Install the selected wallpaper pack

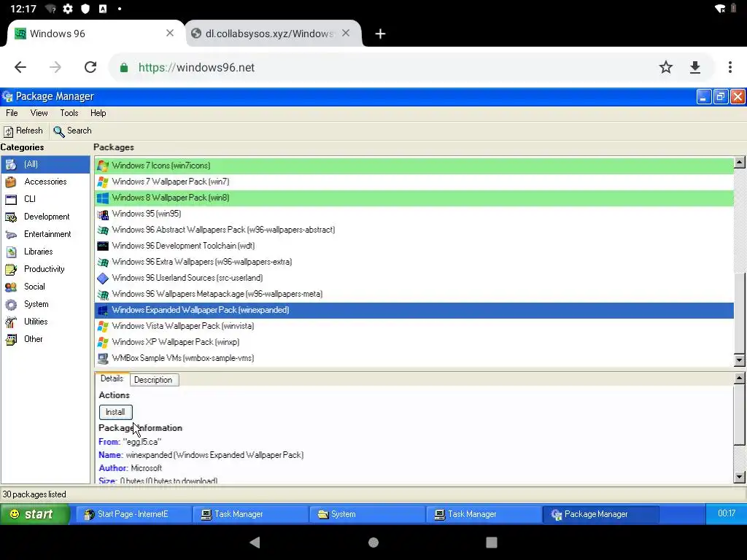point(115,412)
